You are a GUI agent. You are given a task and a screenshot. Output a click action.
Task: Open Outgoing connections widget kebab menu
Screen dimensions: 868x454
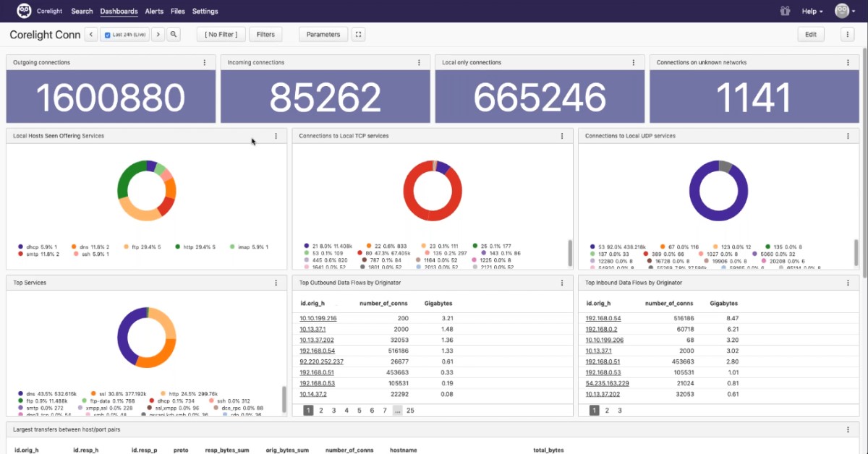coord(205,63)
